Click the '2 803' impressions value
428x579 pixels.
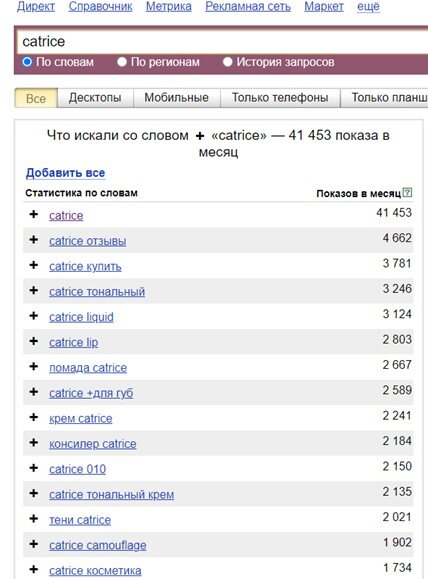[397, 339]
